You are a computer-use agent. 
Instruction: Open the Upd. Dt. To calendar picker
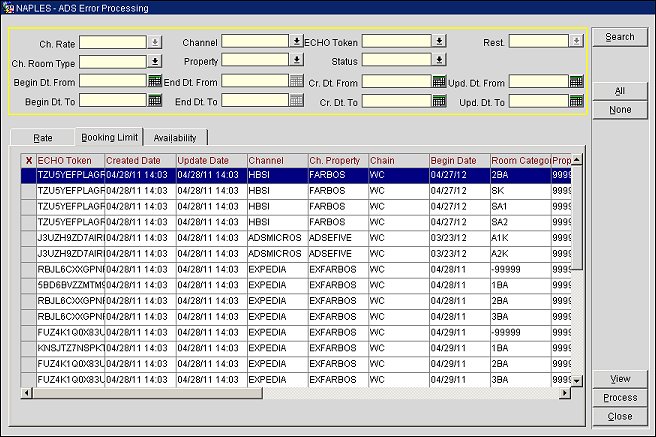click(576, 100)
